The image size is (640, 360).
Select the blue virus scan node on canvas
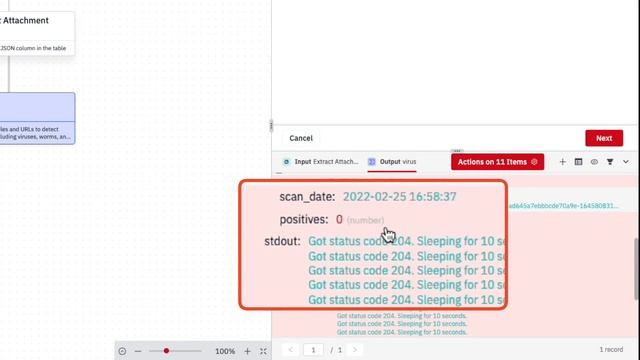(x=37, y=118)
